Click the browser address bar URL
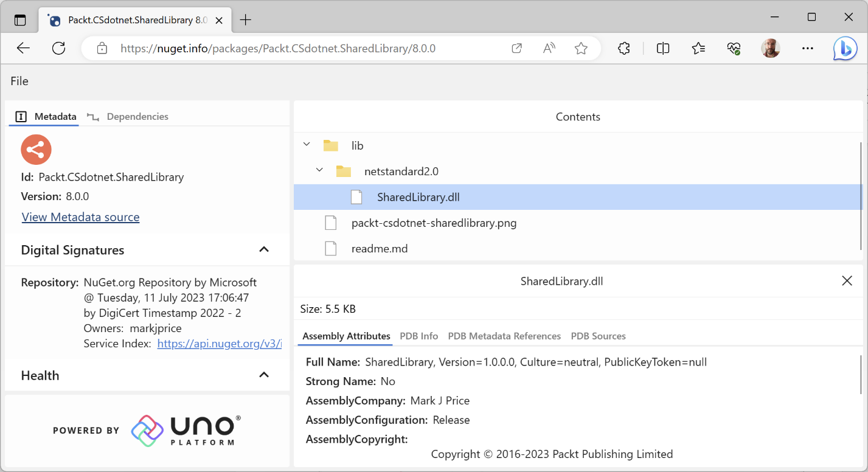Image resolution: width=868 pixels, height=472 pixels. tap(278, 49)
